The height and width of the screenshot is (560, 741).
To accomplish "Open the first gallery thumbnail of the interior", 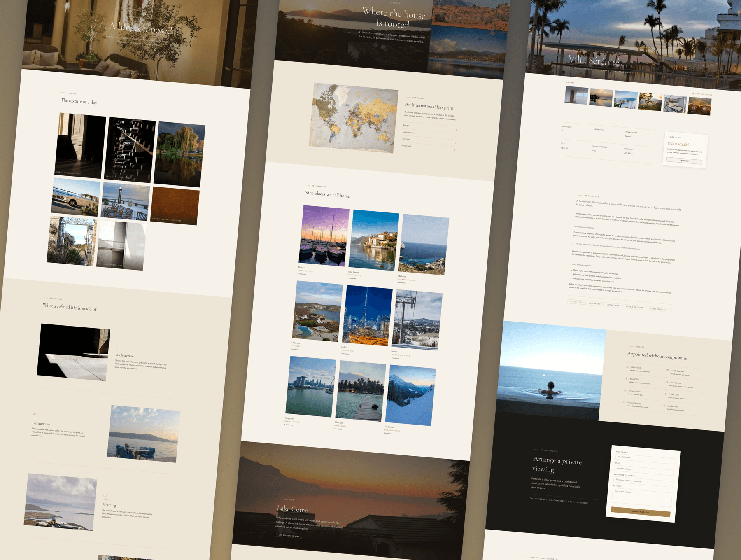I will coord(576,95).
